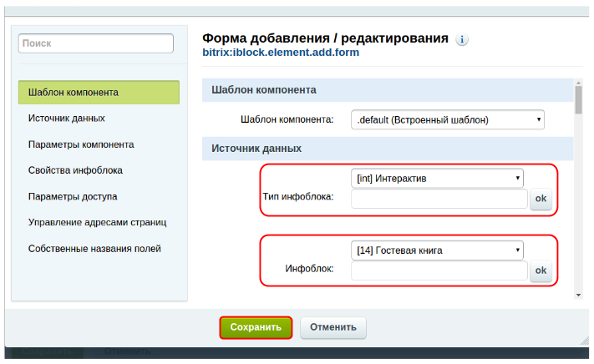This screenshot has height=364, width=594.
Task: Click the Поиск search field
Action: 96,43
